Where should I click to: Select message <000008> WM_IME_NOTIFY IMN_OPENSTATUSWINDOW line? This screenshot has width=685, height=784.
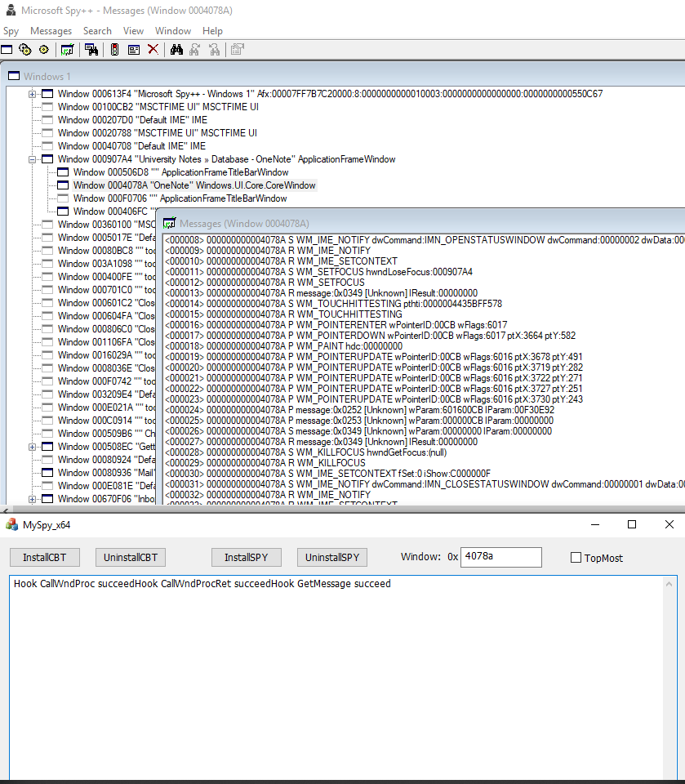[425, 240]
